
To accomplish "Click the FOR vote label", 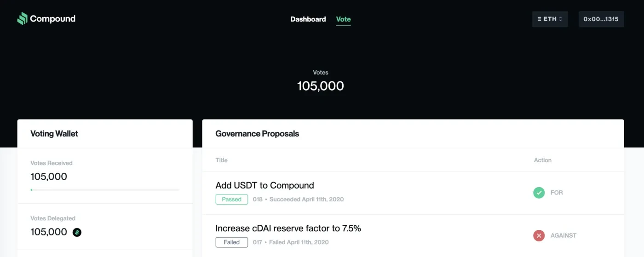I will coord(557,193).
